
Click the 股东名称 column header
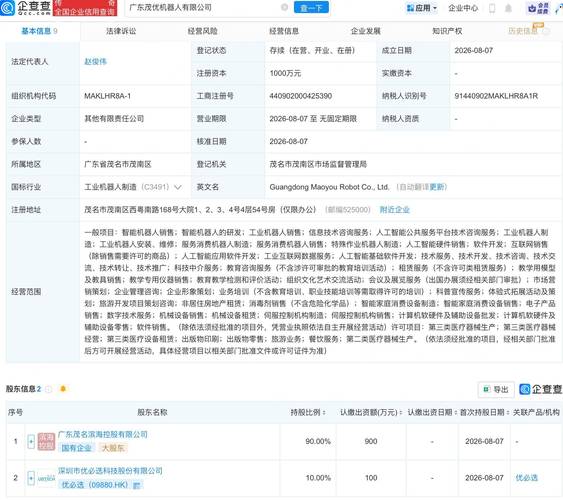pos(152,412)
